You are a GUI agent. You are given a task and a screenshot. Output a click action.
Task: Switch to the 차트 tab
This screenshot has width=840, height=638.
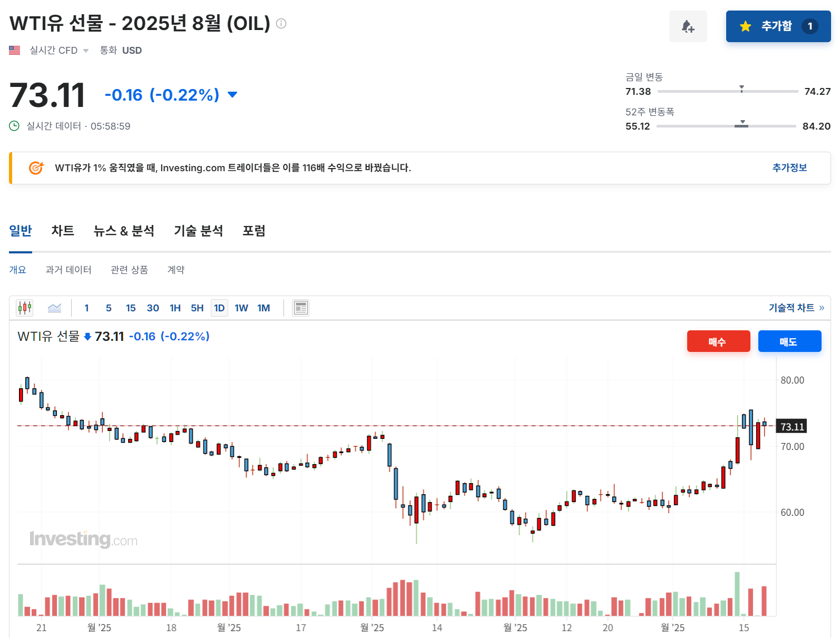63,231
